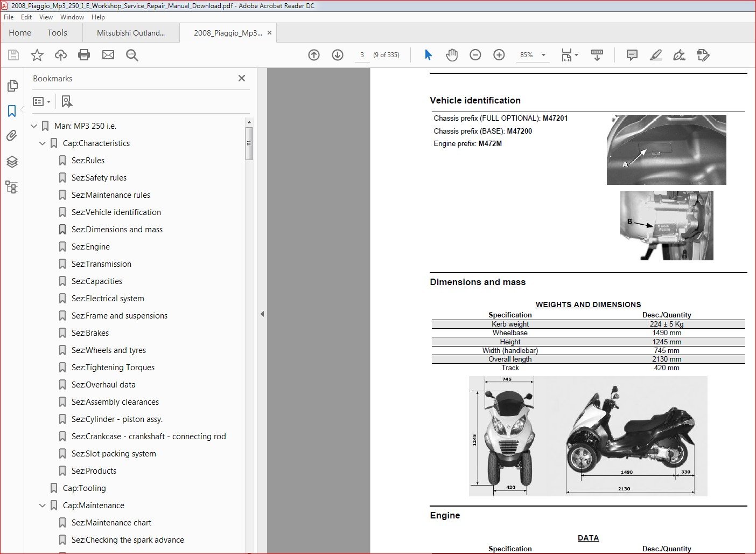Switch to the Home tab
The width and height of the screenshot is (756, 554).
tap(20, 33)
